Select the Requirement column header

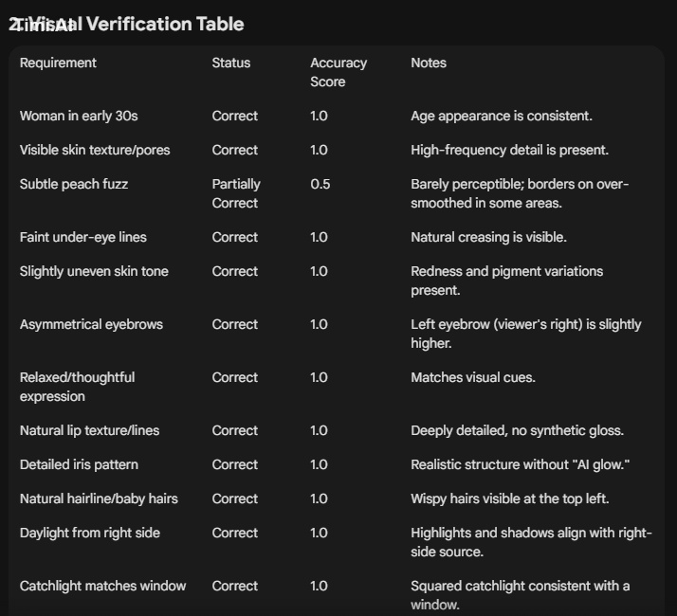(58, 63)
